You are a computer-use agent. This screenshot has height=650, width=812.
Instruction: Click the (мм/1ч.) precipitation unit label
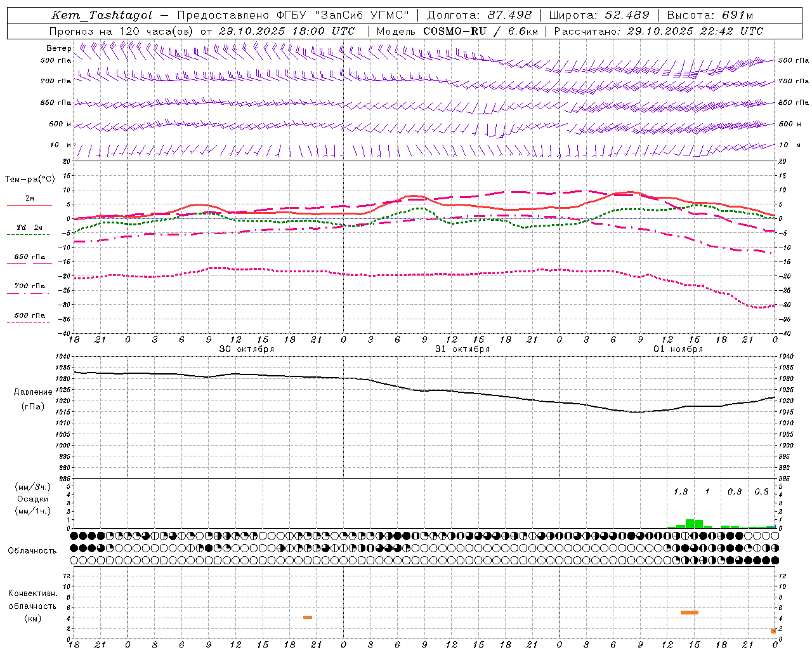(x=33, y=511)
